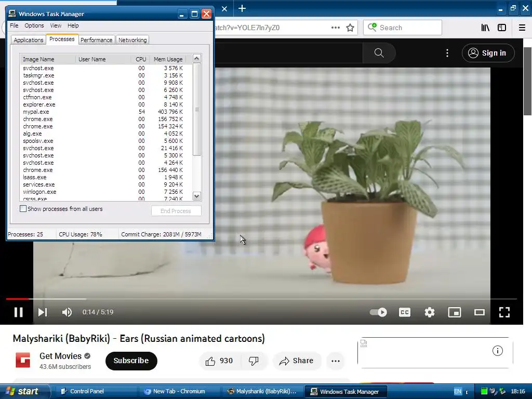Open video settings gear
532x399 pixels.
point(430,312)
